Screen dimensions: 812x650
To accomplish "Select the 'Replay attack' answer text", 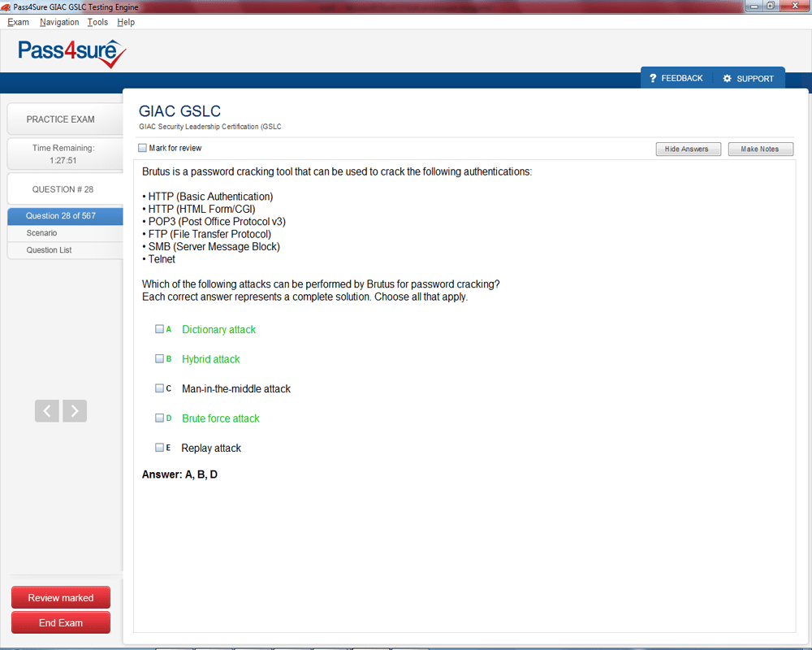I will click(x=211, y=448).
